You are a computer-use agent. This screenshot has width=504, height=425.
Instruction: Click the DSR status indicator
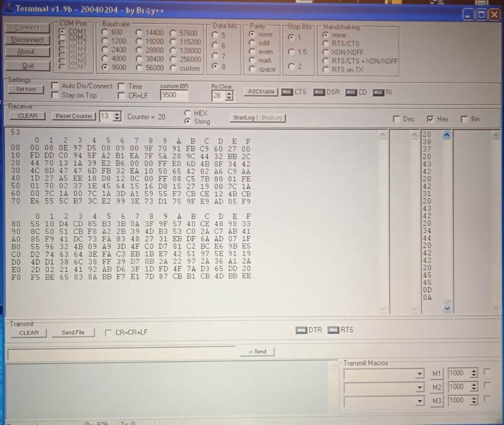[x=319, y=92]
